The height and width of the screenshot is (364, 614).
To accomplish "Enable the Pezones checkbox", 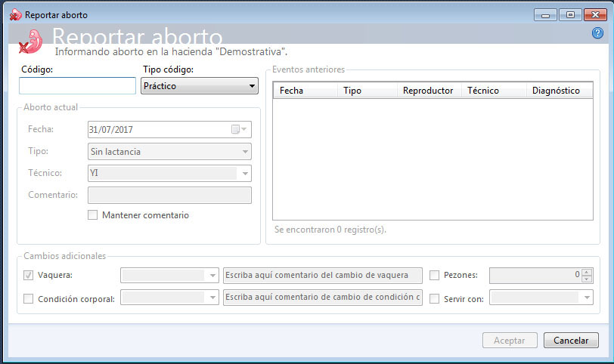I will point(434,275).
